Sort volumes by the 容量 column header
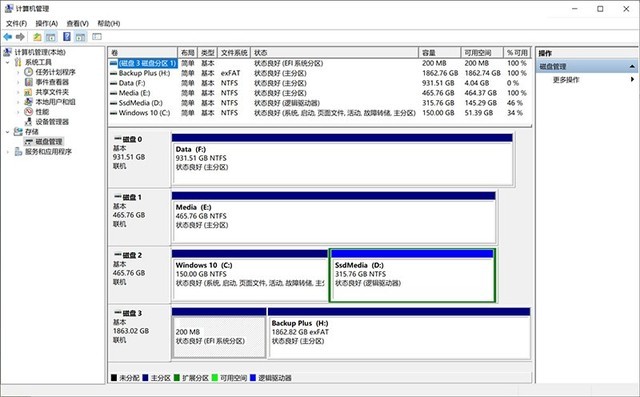640x397 pixels. coord(439,53)
